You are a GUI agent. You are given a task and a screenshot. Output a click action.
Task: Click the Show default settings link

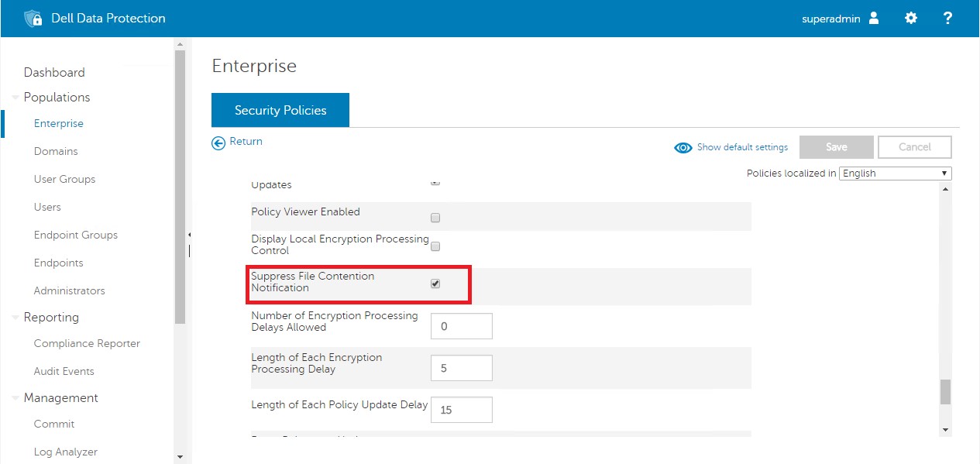[x=742, y=147]
